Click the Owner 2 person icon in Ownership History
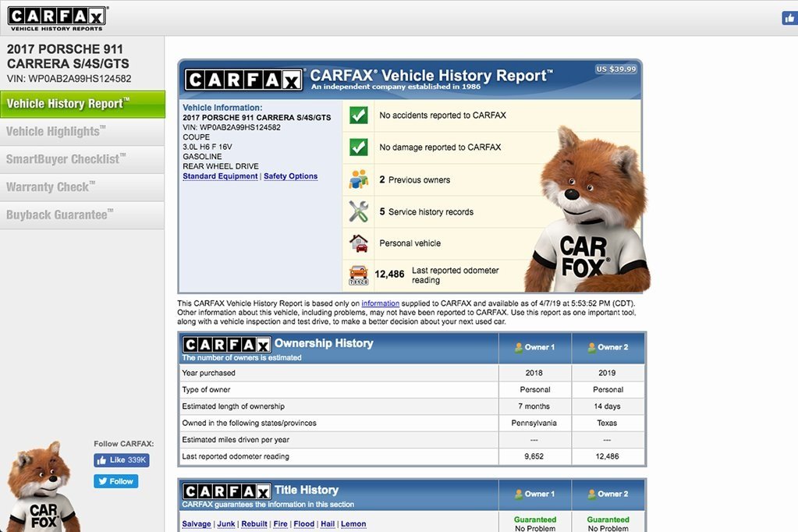 (592, 347)
